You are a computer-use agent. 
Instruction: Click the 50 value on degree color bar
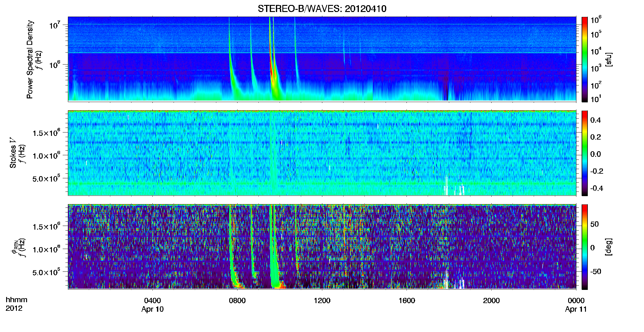click(x=595, y=224)
